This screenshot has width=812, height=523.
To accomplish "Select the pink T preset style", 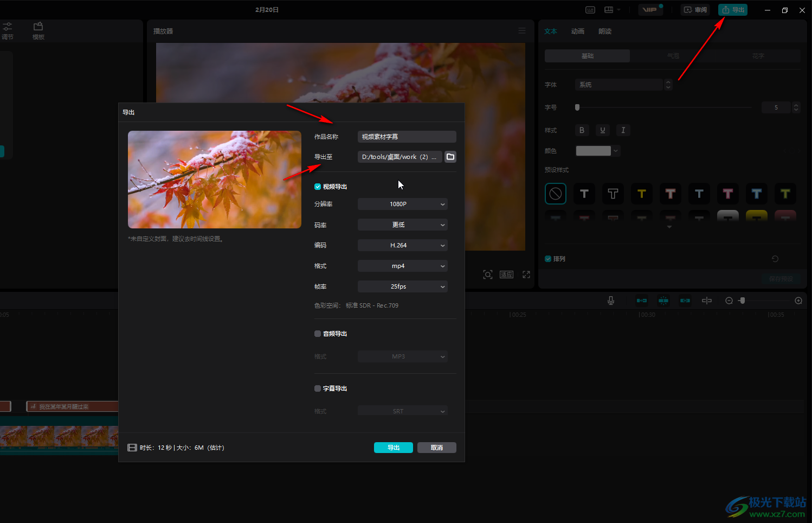I will click(x=728, y=194).
